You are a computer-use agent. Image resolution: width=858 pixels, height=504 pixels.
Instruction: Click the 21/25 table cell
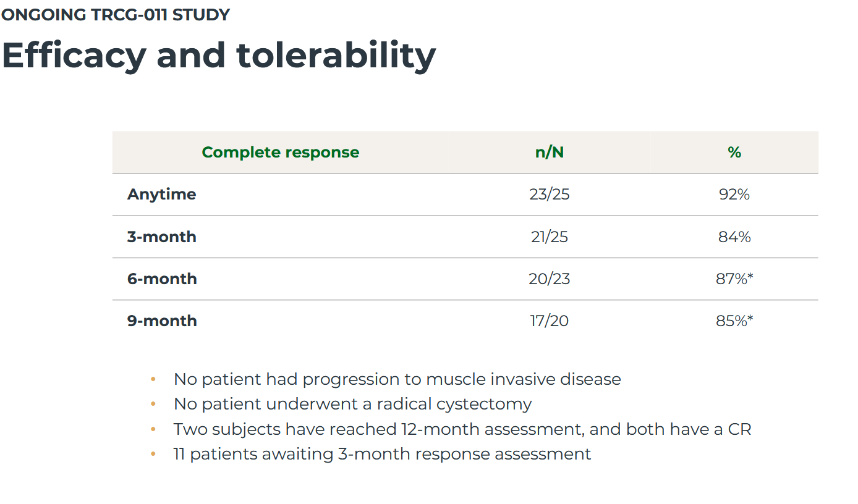pos(549,237)
